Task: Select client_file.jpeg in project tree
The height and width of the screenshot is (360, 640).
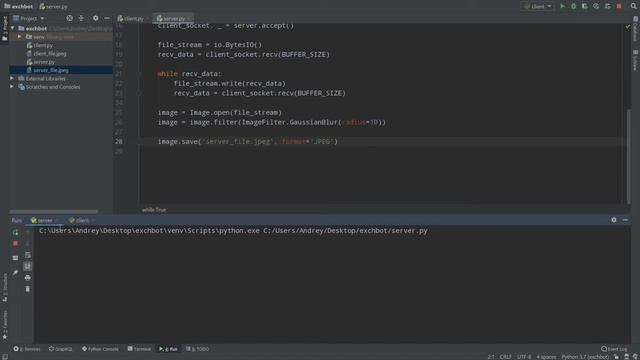Action: point(47,53)
